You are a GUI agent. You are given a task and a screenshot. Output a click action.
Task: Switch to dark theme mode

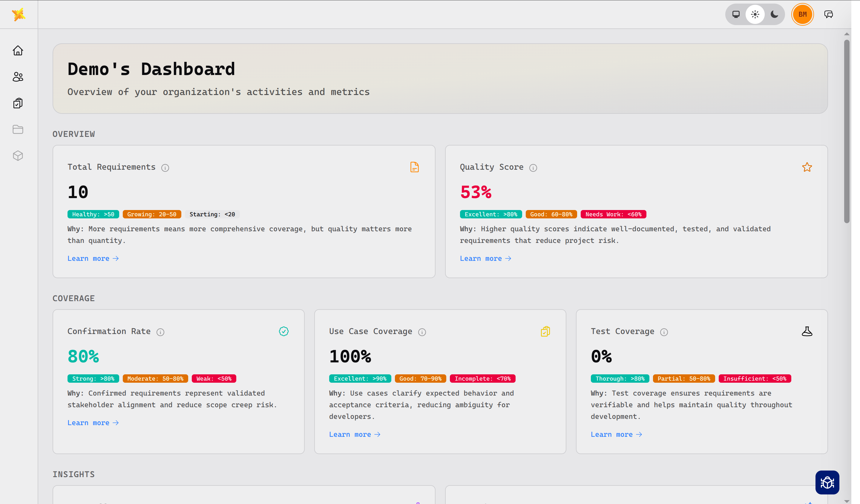(x=774, y=14)
